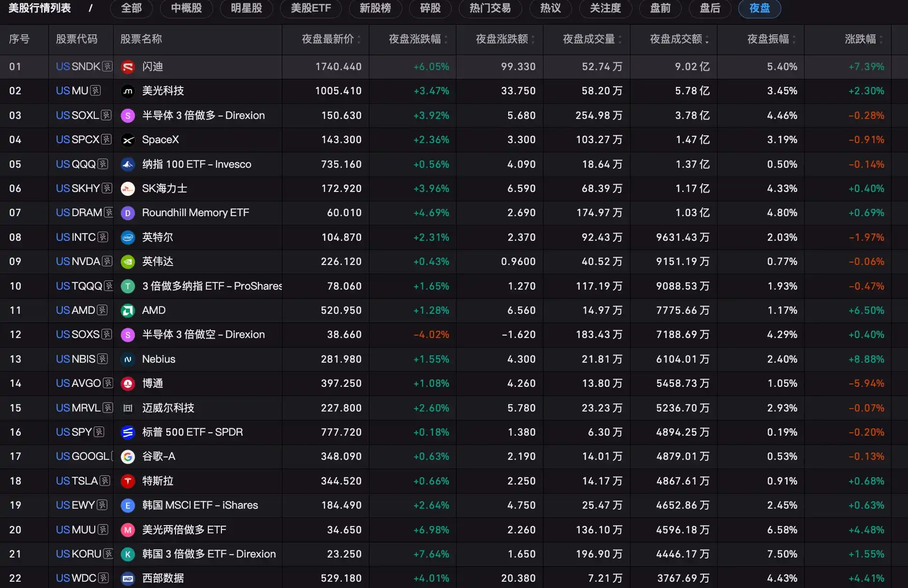Click the -4.02% change for SOXS

[431, 335]
